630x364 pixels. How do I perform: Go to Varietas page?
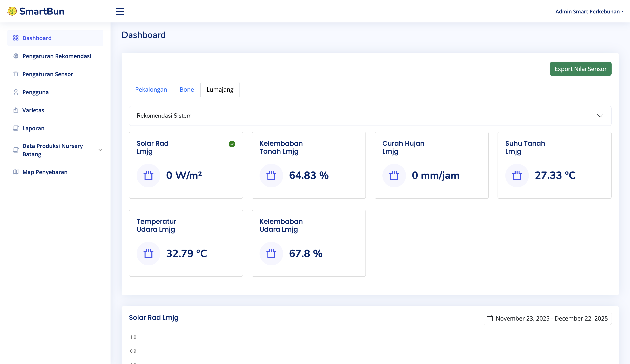pyautogui.click(x=55, y=110)
